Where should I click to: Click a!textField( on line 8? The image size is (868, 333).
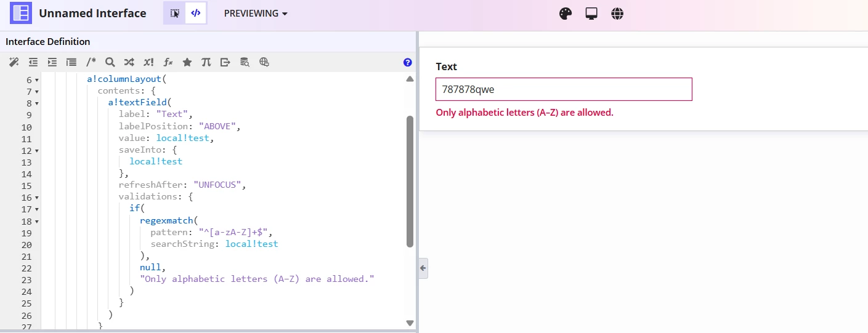coord(140,103)
